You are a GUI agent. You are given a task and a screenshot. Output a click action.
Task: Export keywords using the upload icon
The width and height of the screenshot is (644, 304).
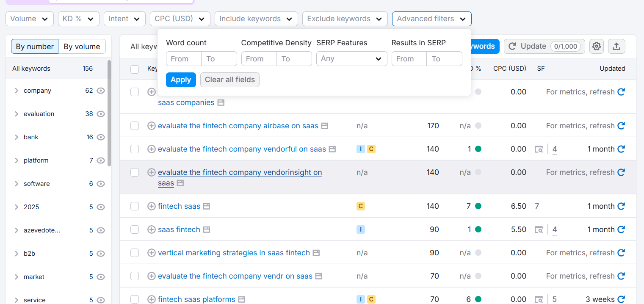tap(616, 46)
